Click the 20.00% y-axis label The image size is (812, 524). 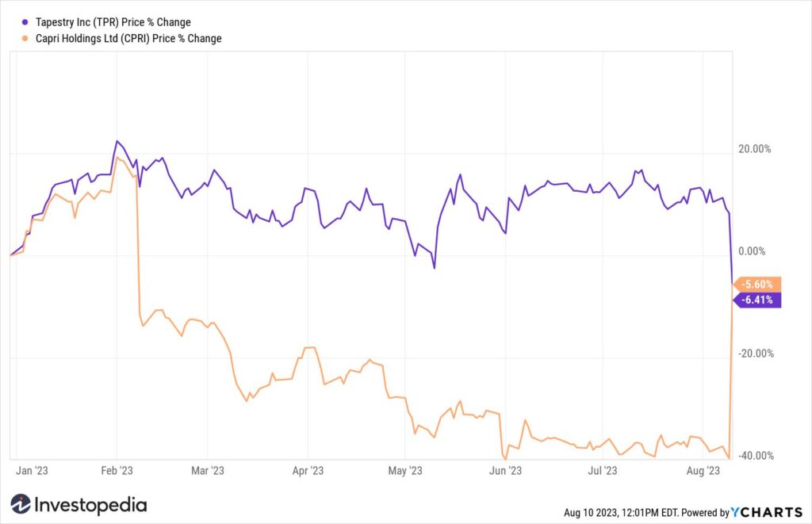point(755,149)
